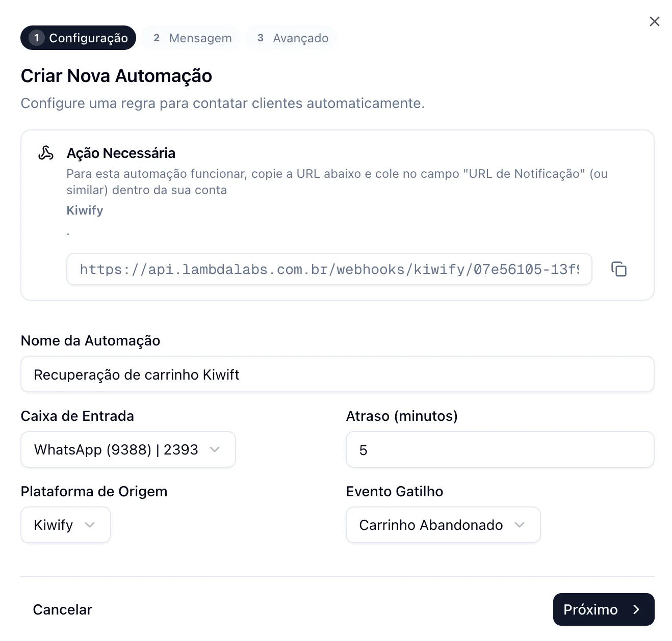Switch to the Mensagem step
Image resolution: width=672 pixels, height=641 pixels.
[x=190, y=38]
